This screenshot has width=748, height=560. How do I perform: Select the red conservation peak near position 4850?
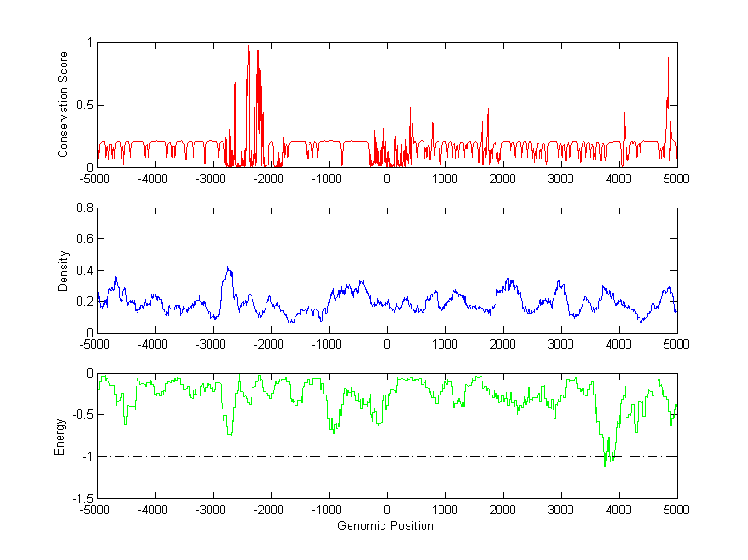(669, 60)
